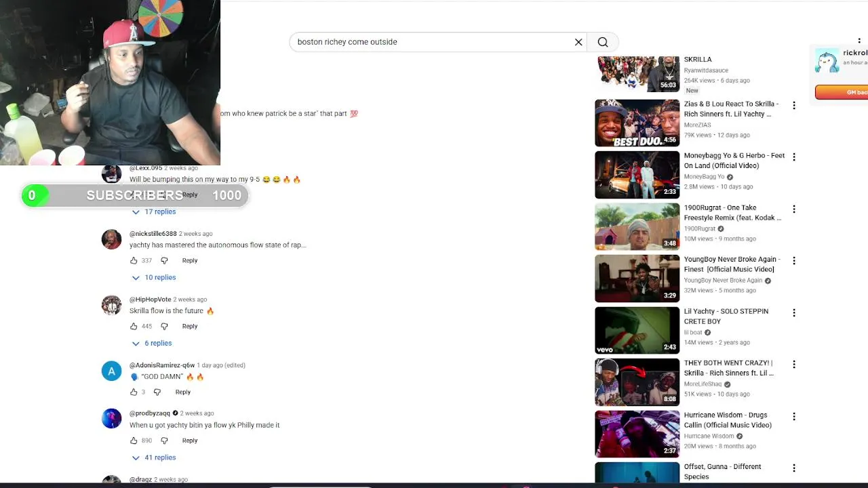Image resolution: width=868 pixels, height=488 pixels.
Task: Select text 'Skrilla flow is the future'
Action: [x=166, y=311]
